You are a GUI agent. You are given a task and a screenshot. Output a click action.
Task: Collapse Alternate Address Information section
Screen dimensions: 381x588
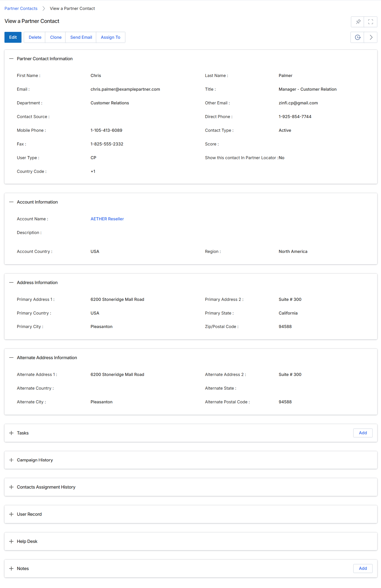[11, 358]
